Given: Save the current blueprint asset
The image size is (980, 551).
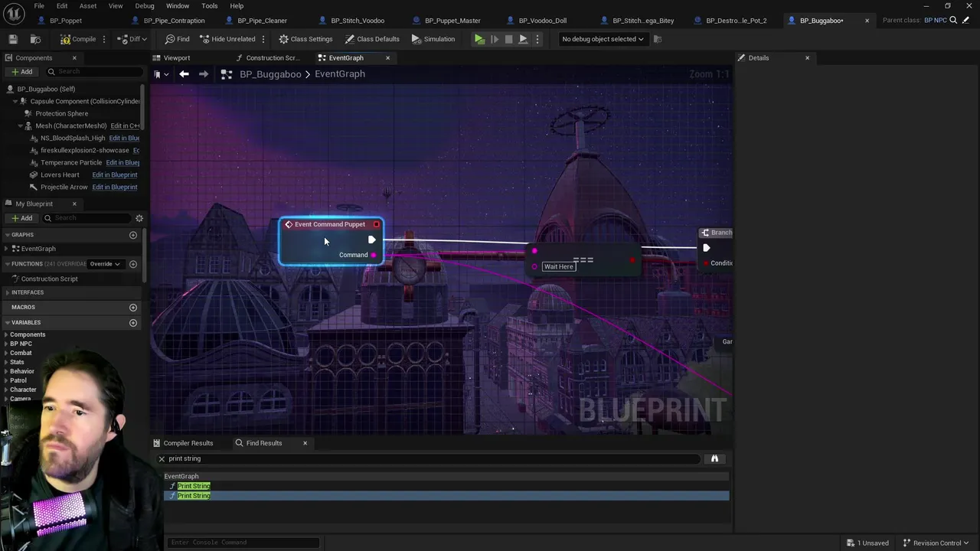Looking at the screenshot, I should (13, 39).
